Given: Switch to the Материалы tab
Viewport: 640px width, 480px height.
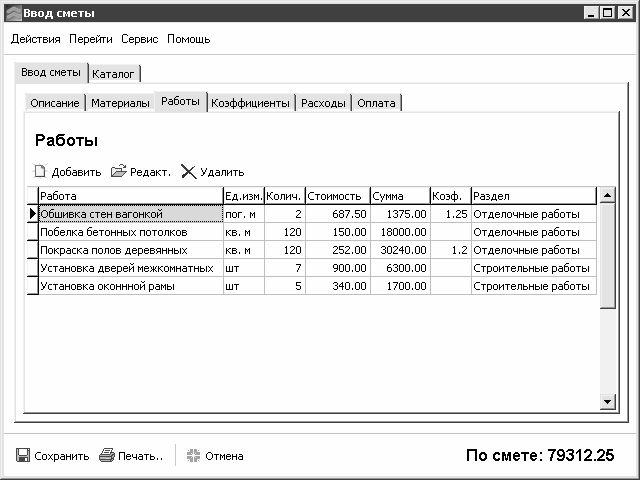Looking at the screenshot, I should click(120, 103).
